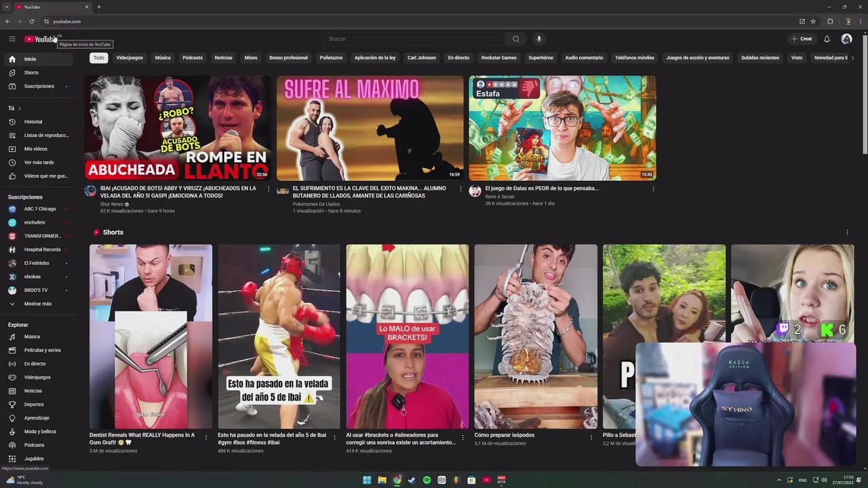Open Listas de reproducción in sidebar
Viewport: 868px width, 488px height.
[x=37, y=136]
